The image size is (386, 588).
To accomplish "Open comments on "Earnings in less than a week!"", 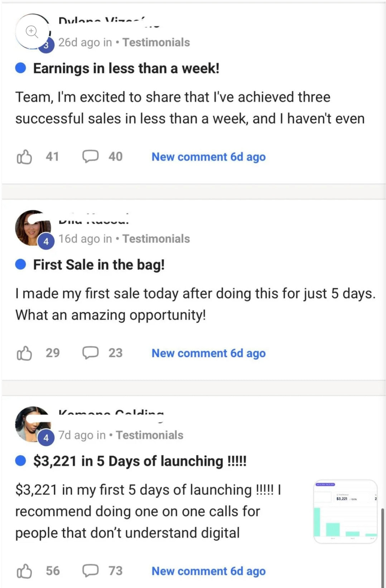I will point(90,156).
